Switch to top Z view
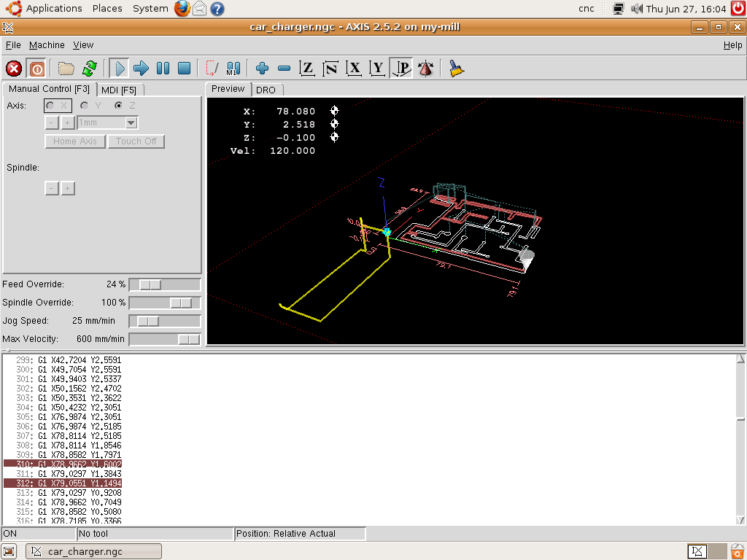 tap(307, 69)
